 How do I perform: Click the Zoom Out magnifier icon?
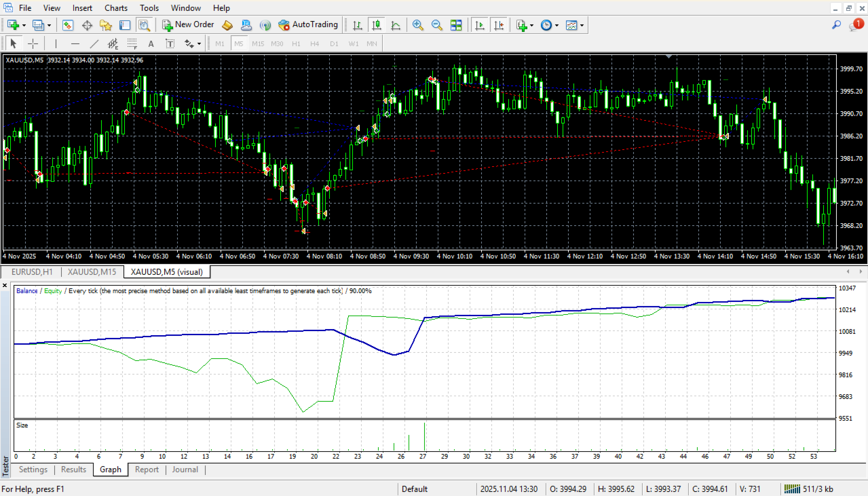[437, 25]
